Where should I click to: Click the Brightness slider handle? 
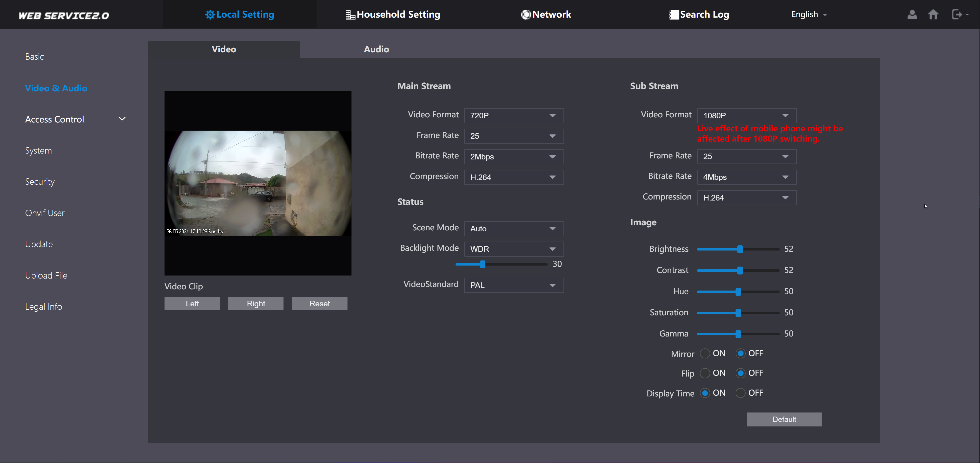740,249
